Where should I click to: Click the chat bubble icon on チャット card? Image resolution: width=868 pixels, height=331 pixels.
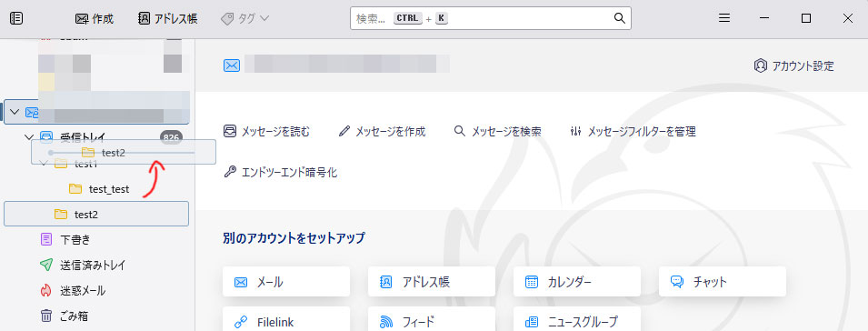point(677,282)
